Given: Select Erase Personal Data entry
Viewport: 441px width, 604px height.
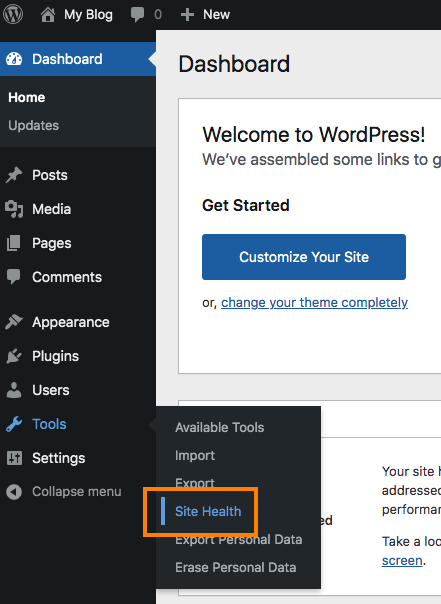Looking at the screenshot, I should coord(236,567).
